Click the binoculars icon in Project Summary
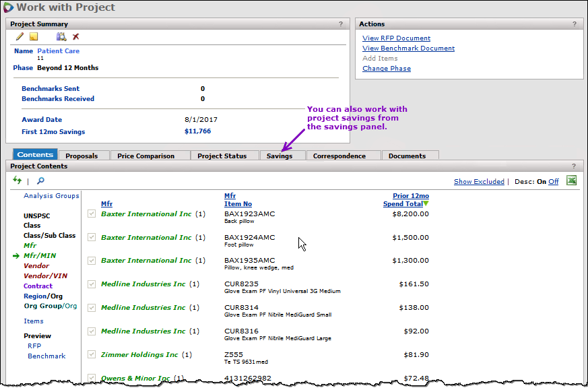This screenshot has height=388, width=588. (x=61, y=37)
